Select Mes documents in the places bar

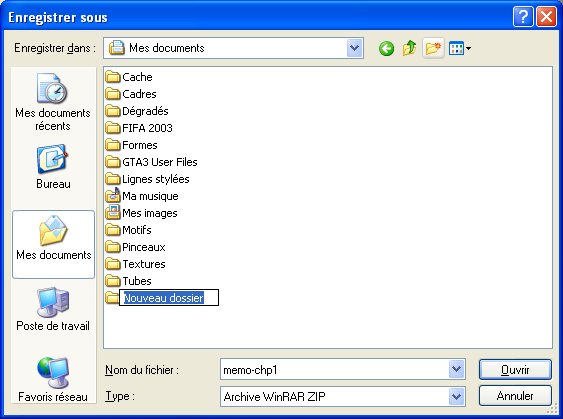point(53,244)
